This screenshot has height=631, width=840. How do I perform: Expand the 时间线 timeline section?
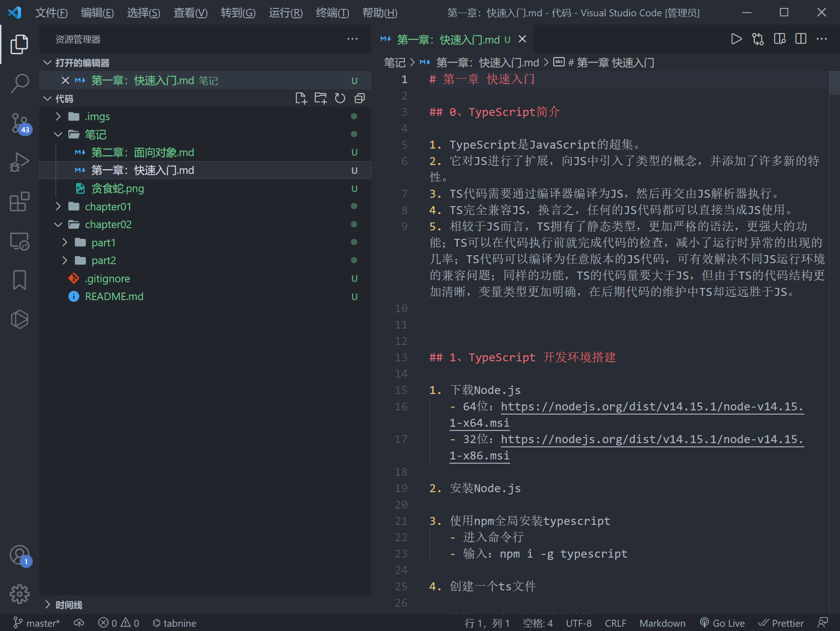(x=206, y=605)
